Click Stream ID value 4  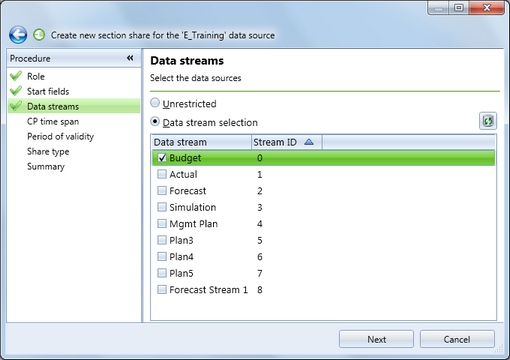(260, 224)
